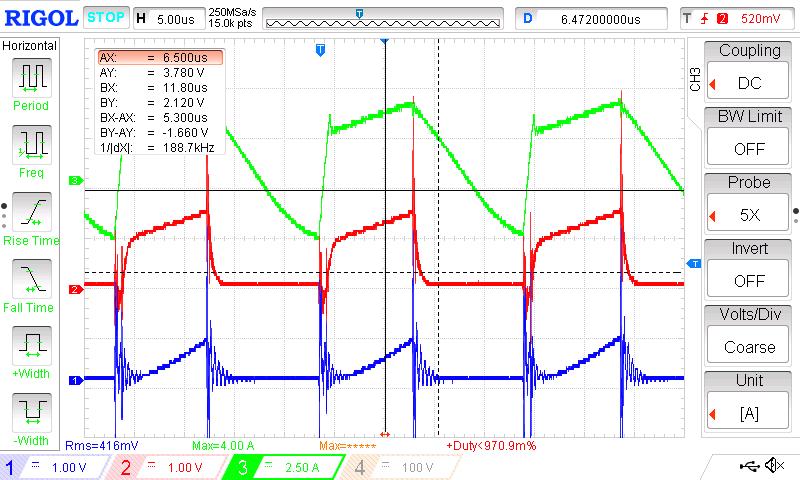Click the BY-AY value -1.660 V
800x480 pixels.
tap(186, 133)
